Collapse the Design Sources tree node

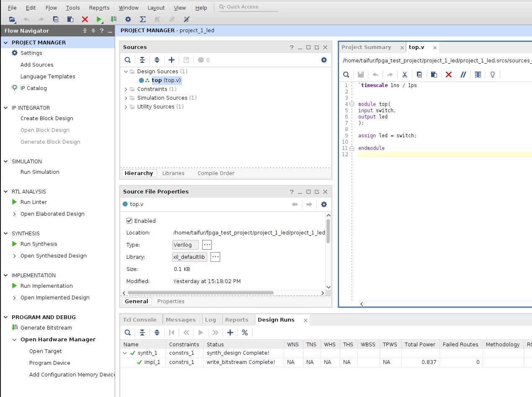coord(126,72)
